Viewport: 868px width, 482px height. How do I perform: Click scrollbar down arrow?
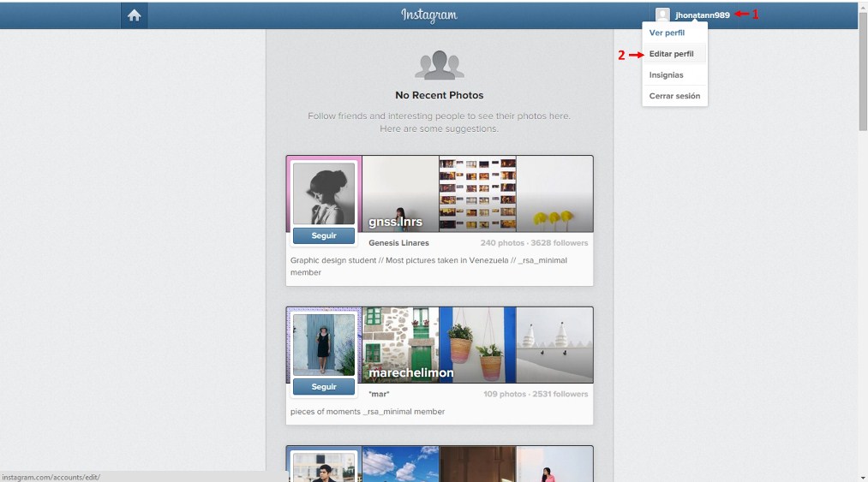[863, 478]
